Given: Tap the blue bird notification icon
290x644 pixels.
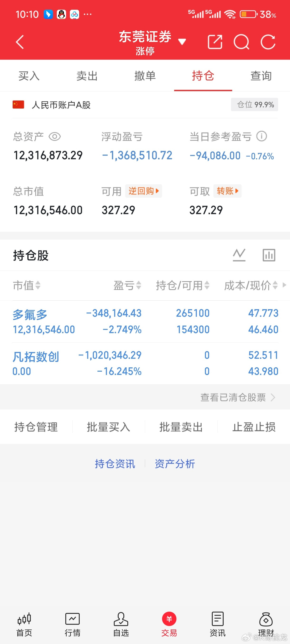Looking at the screenshot, I should click(x=48, y=14).
